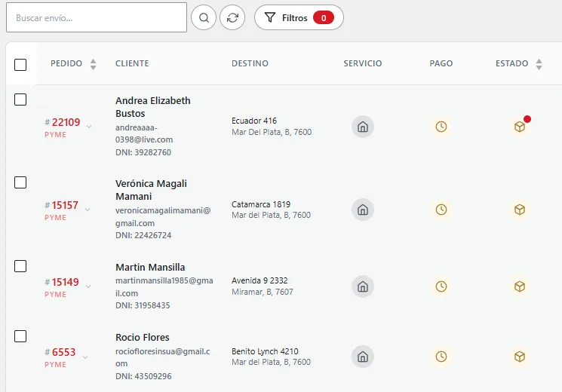The width and height of the screenshot is (562, 392).
Task: Open order number 15149
Action: (65, 282)
